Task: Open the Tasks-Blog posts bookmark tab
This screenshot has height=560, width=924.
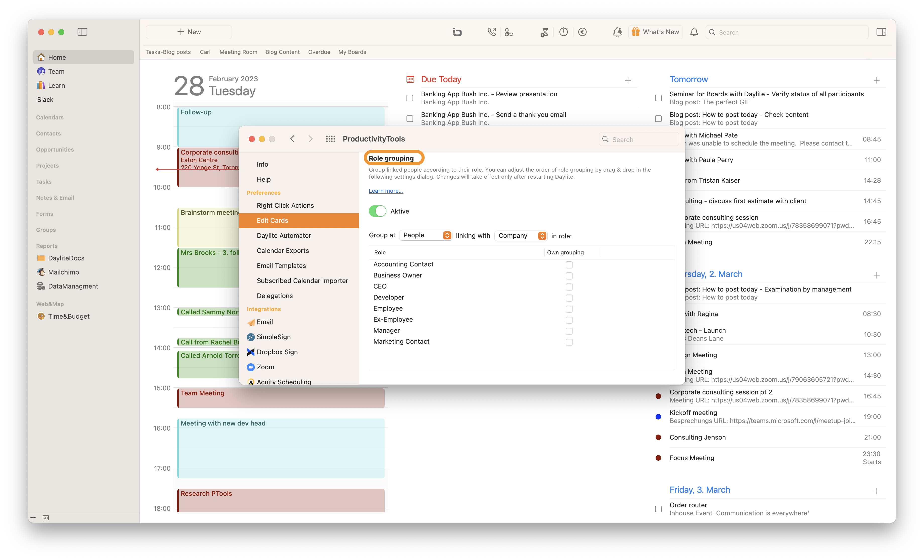Action: tap(168, 52)
